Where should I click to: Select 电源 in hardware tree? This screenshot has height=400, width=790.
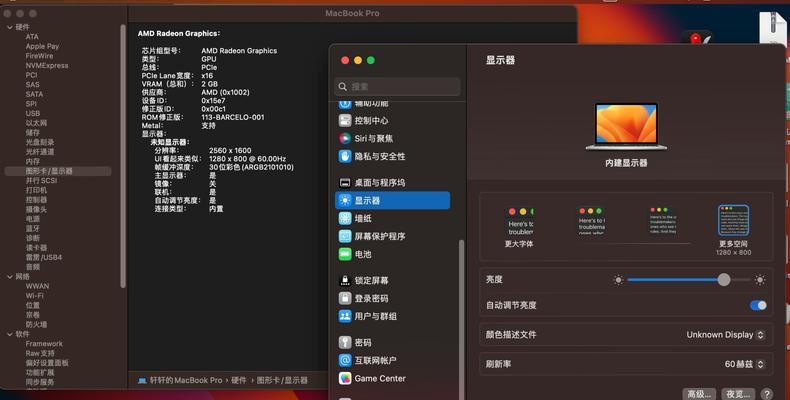(x=33, y=219)
